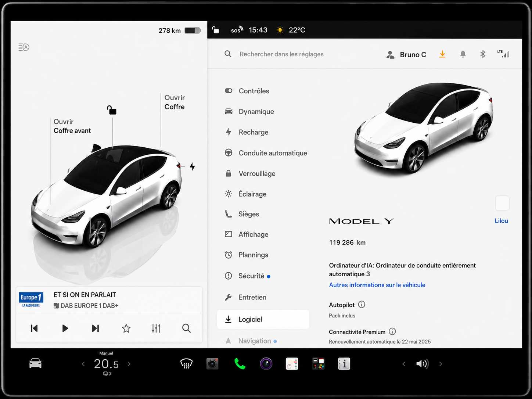
Task: Add station to favorites star
Action: tap(126, 328)
